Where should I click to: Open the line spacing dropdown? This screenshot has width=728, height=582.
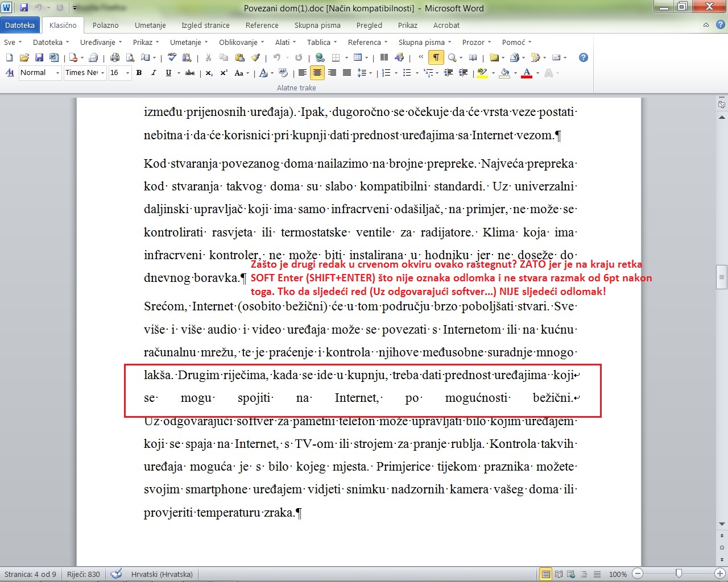coord(370,73)
